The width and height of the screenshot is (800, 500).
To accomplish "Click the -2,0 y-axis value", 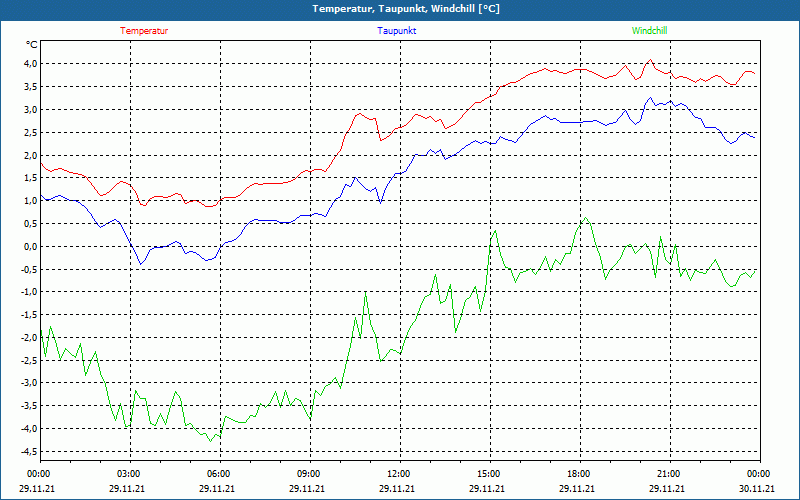I will (x=29, y=337).
